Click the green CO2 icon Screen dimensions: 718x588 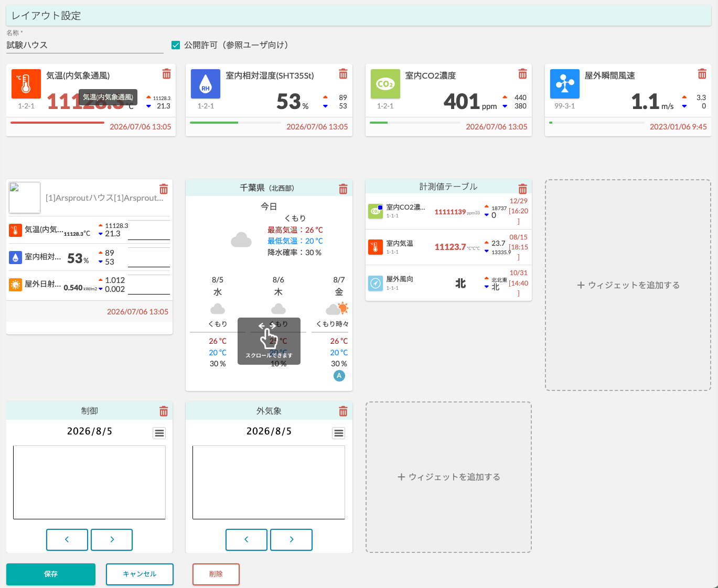point(385,84)
